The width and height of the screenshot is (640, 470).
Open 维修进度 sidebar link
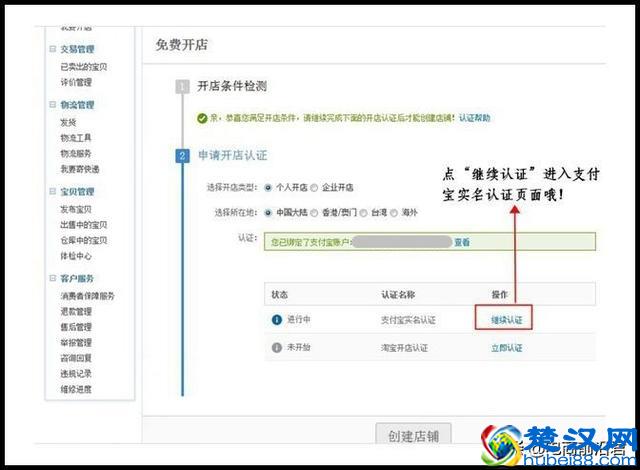[x=76, y=389]
